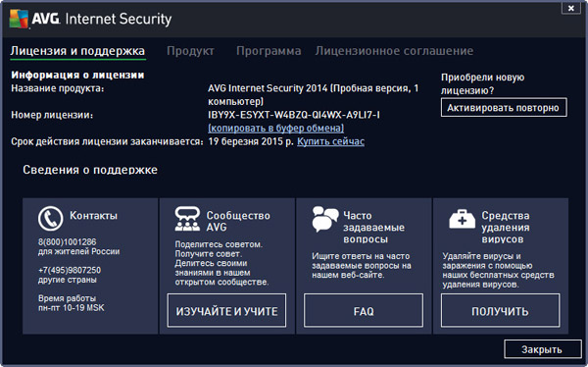This screenshot has width=588, height=367.
Task: Click копировать в буфер обмена link
Action: (276, 129)
